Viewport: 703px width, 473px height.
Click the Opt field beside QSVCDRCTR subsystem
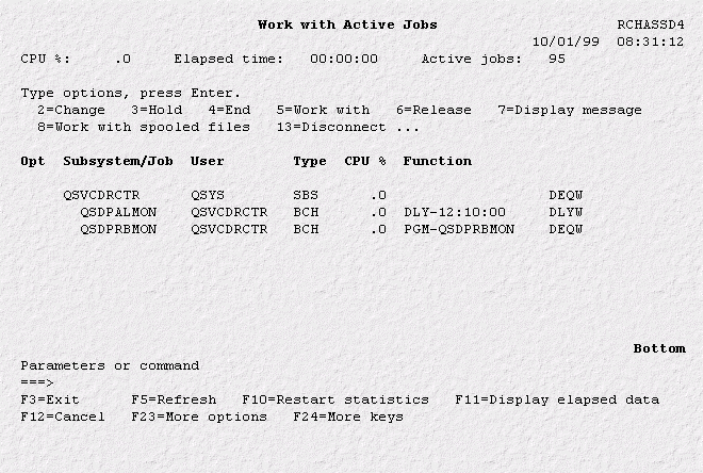tap(32, 195)
